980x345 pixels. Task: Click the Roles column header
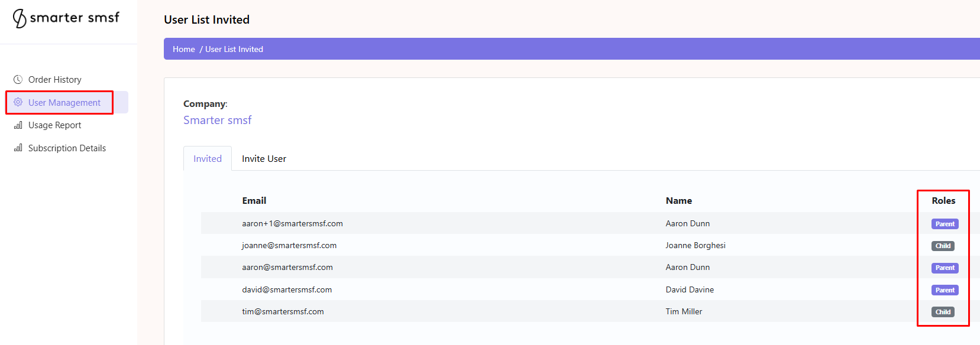pos(943,201)
